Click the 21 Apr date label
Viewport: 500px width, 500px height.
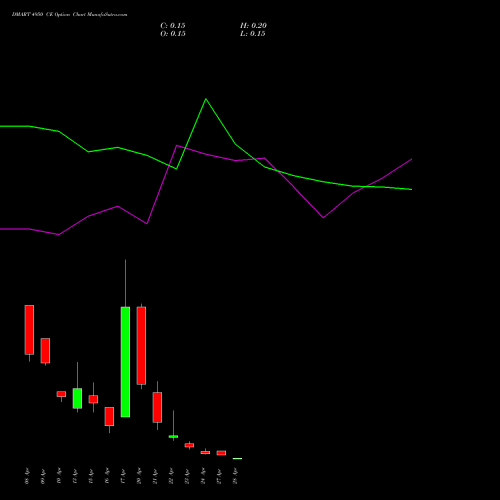click(155, 476)
